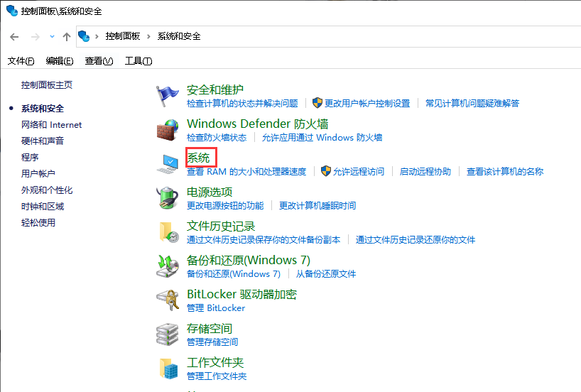Open the 安全和维护 heading
This screenshot has height=392, width=581.
point(215,89)
